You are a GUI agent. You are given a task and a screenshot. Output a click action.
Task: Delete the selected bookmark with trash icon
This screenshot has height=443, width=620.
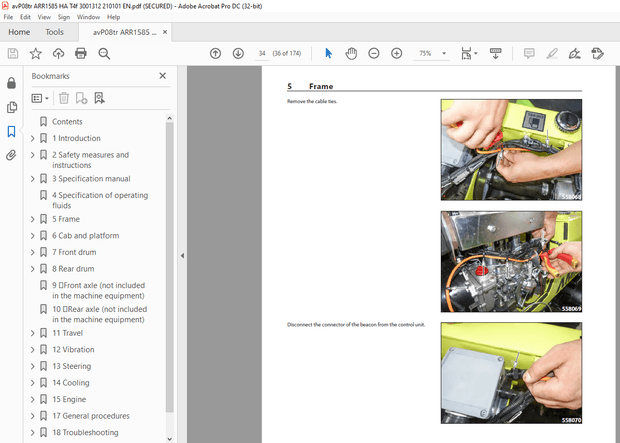64,98
